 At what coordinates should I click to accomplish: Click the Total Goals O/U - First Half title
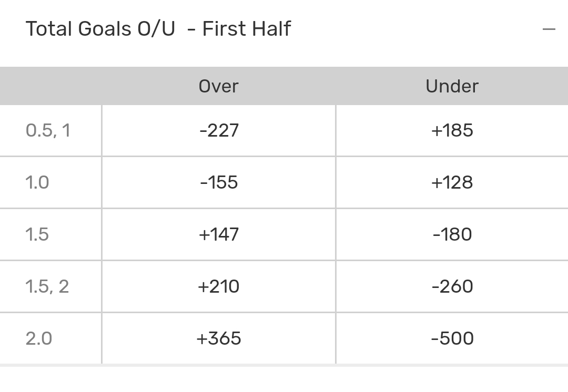158,29
